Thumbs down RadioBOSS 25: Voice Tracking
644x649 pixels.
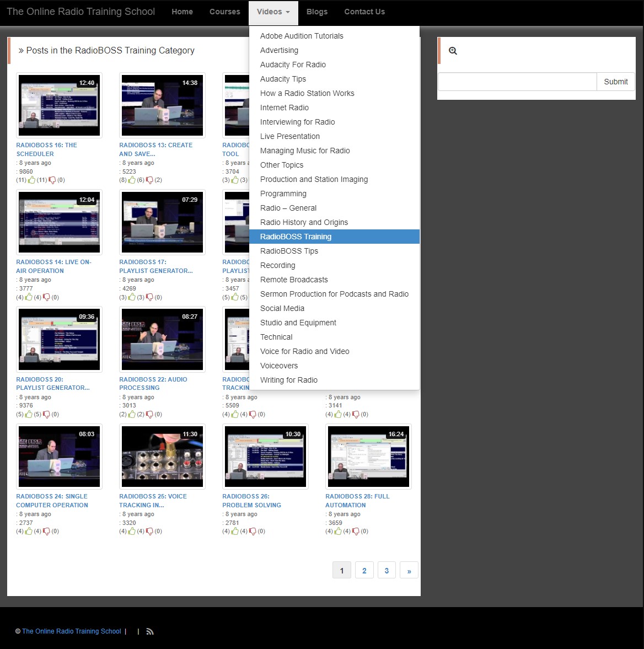149,532
